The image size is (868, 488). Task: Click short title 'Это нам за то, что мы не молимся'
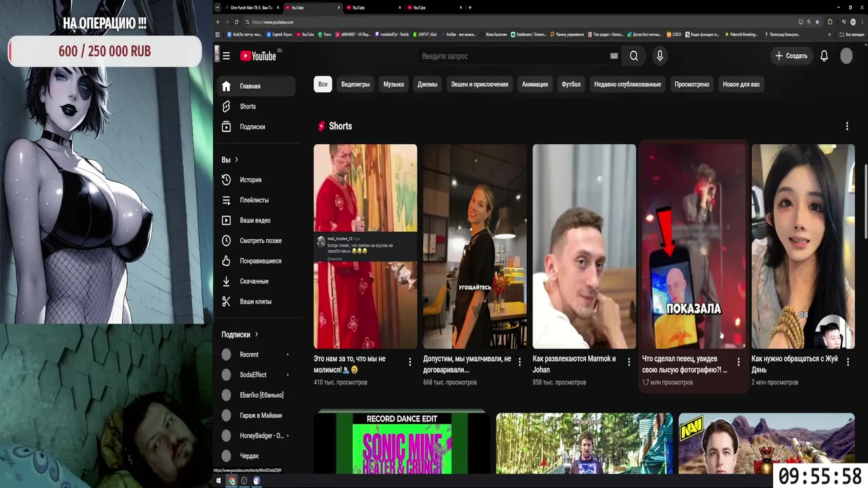(349, 364)
